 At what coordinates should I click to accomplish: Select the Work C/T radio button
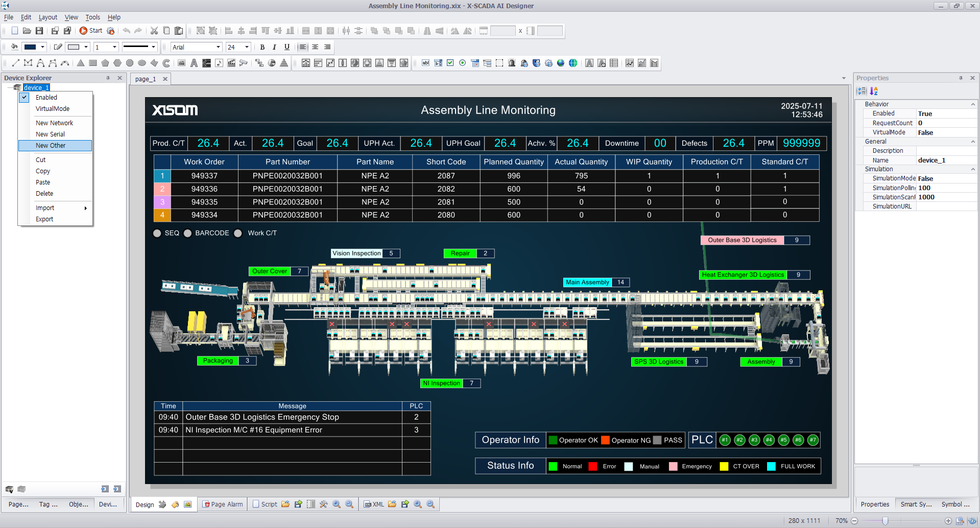click(x=237, y=233)
